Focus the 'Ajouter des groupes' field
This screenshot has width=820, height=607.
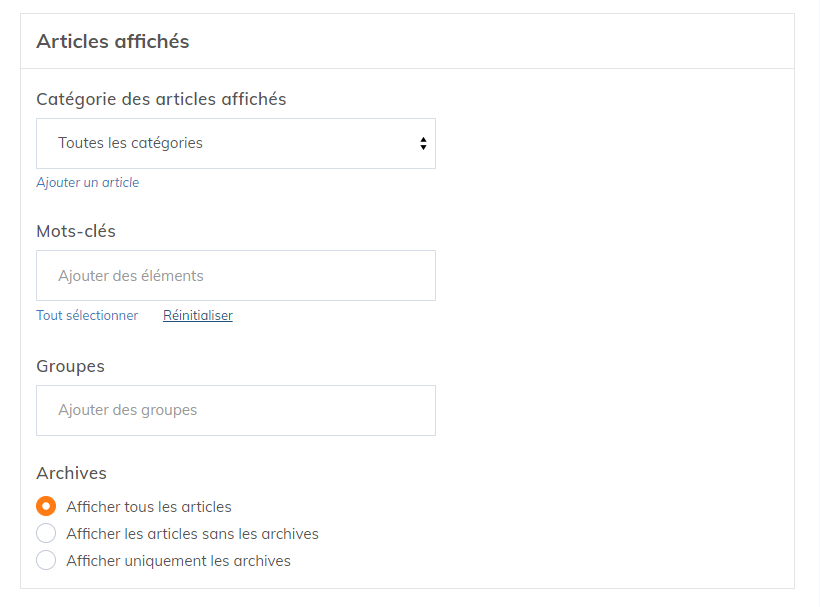point(235,410)
